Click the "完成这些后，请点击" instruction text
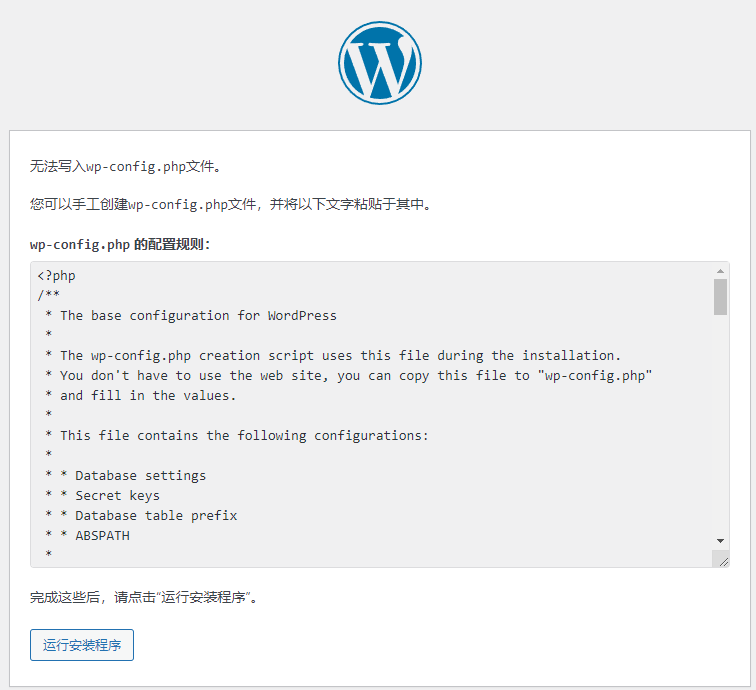The image size is (756, 690). click(x=145, y=598)
